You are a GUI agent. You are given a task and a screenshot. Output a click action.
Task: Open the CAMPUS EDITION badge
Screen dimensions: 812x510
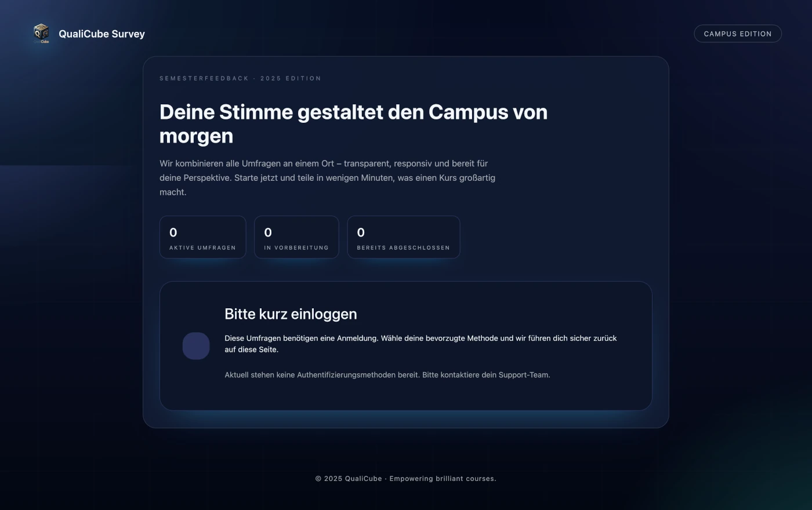click(x=737, y=34)
